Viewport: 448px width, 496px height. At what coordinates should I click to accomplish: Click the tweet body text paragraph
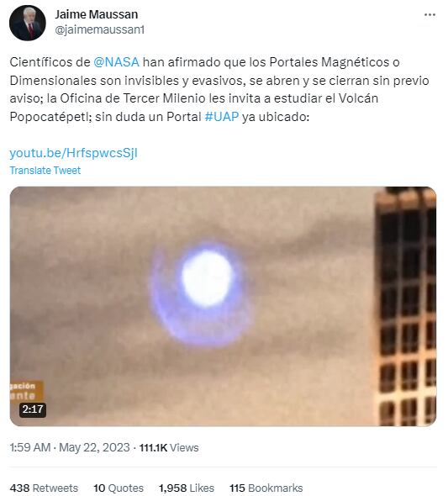point(219,89)
